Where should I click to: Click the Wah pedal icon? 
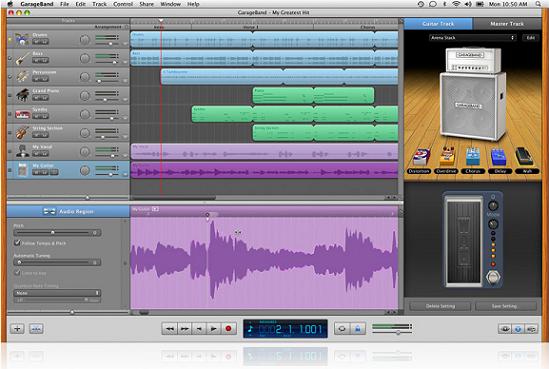[x=524, y=156]
